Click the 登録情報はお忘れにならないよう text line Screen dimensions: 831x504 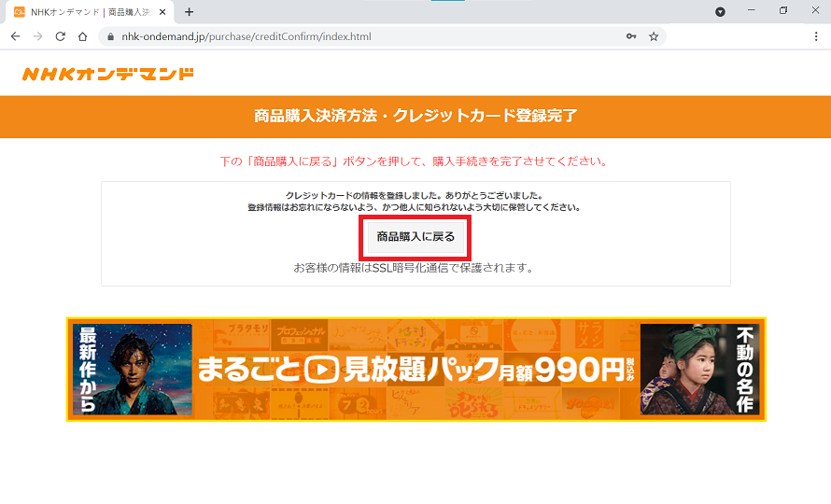tap(414, 207)
